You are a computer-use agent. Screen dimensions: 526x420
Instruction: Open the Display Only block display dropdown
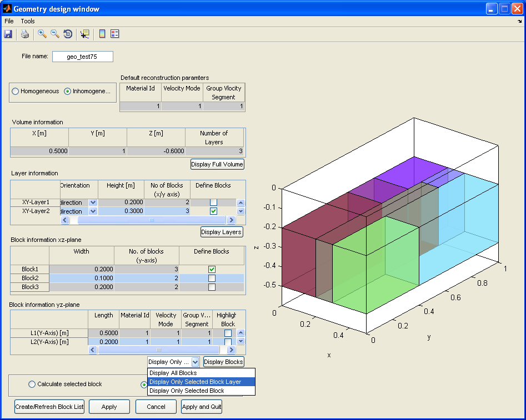pyautogui.click(x=196, y=362)
